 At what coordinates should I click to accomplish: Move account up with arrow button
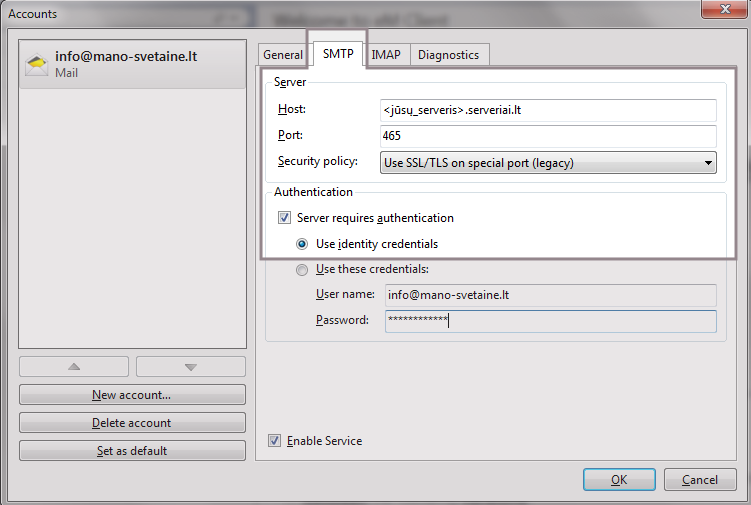pos(74,367)
